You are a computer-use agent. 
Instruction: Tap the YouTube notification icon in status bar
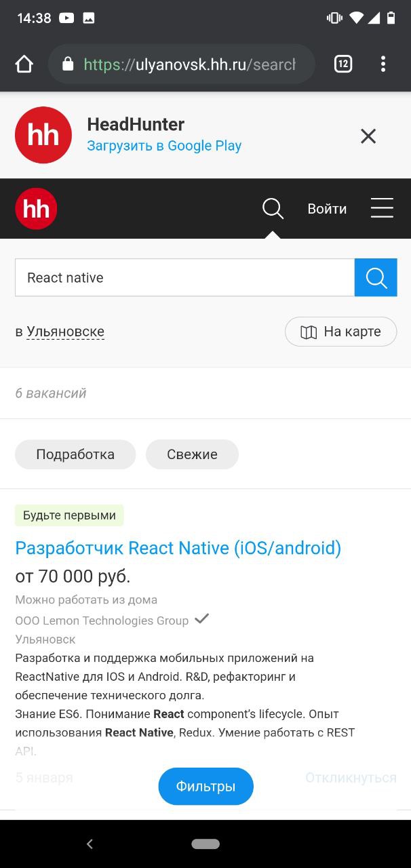point(66,18)
